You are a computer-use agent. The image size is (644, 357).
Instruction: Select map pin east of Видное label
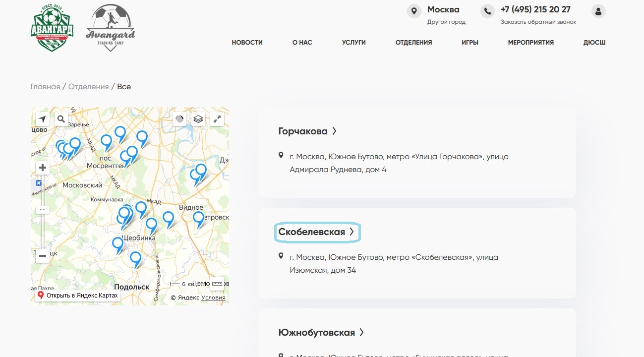tap(199, 219)
